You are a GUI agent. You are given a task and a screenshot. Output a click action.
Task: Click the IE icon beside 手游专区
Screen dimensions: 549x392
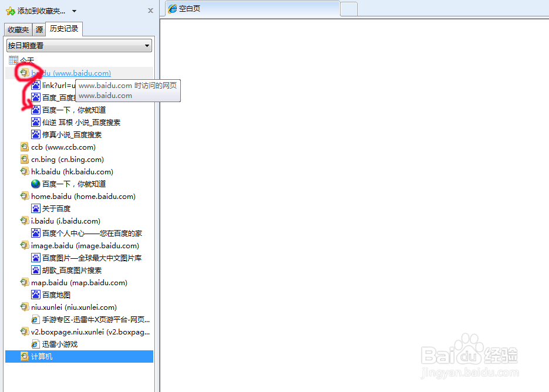35,320
